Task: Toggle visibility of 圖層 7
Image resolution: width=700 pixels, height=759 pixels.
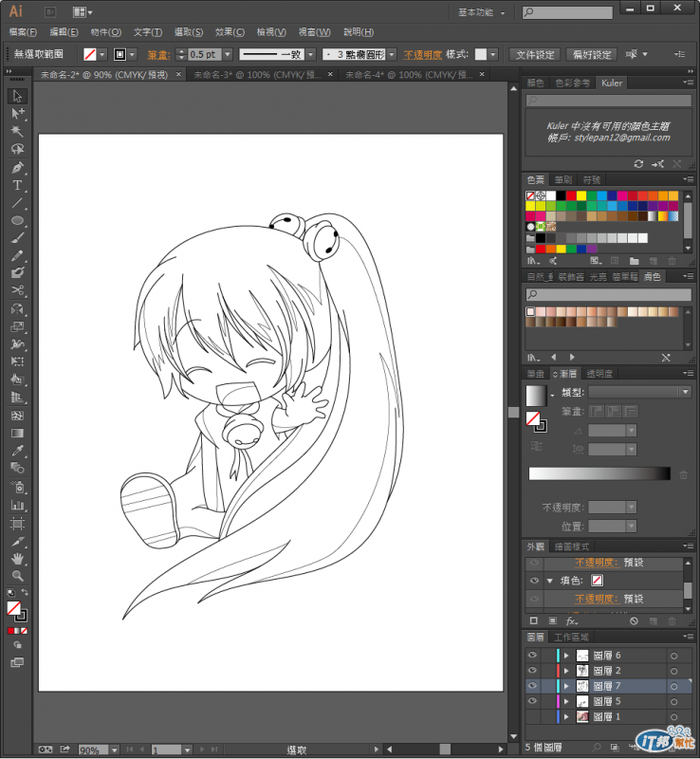Action: pos(532,685)
